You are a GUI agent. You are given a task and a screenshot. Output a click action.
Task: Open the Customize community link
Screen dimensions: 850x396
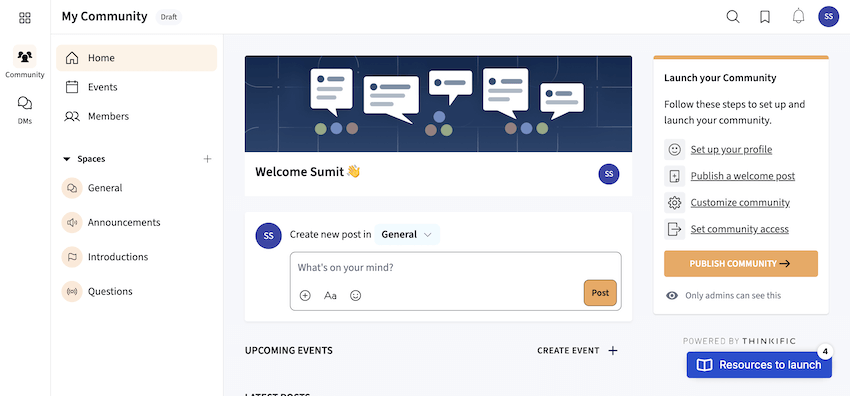coord(740,203)
